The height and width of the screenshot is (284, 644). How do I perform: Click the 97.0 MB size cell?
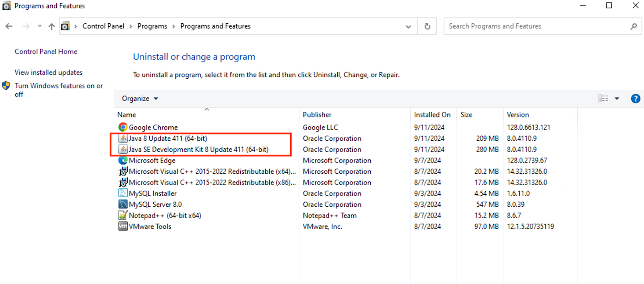click(487, 226)
